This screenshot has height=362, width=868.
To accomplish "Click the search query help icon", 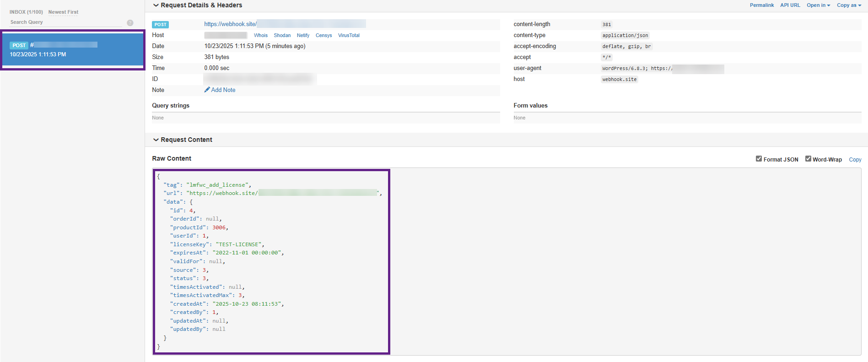I will point(130,23).
